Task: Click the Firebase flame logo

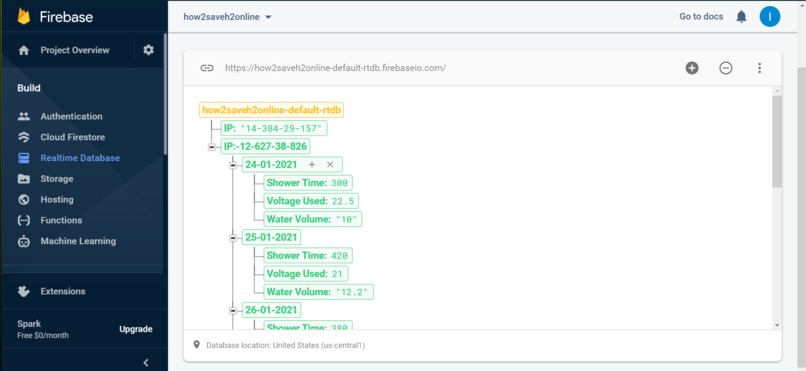Action: (x=24, y=16)
